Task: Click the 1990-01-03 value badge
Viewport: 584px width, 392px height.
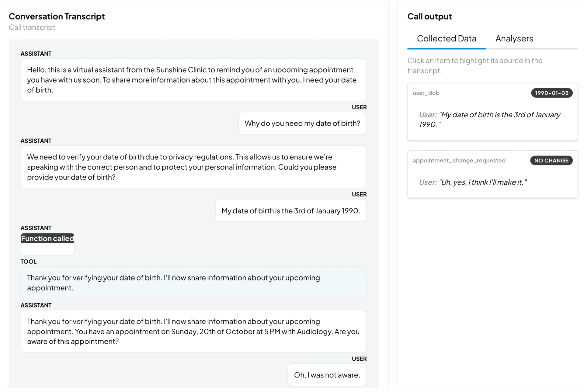Action: point(551,93)
